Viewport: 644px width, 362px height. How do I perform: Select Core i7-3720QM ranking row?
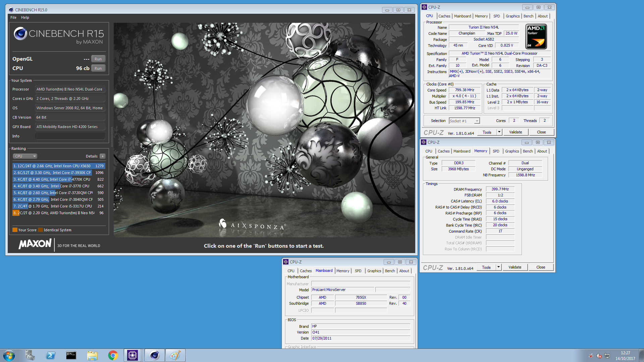tap(59, 193)
